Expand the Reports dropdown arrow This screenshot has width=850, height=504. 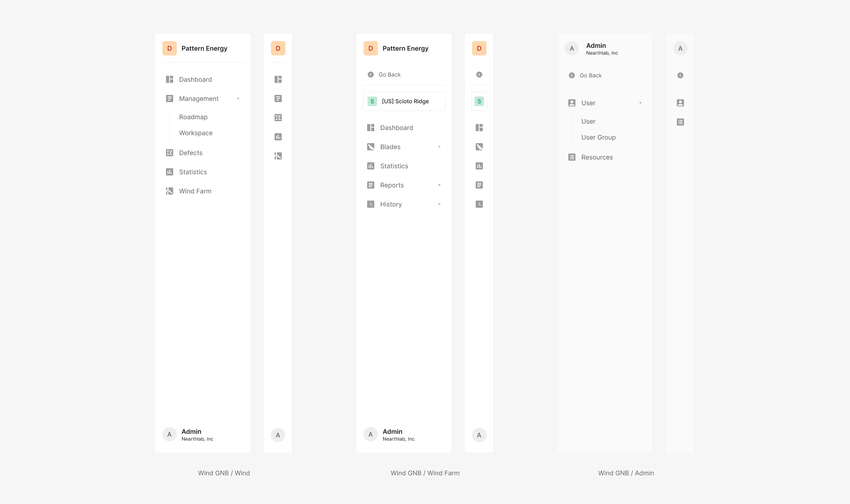(439, 185)
